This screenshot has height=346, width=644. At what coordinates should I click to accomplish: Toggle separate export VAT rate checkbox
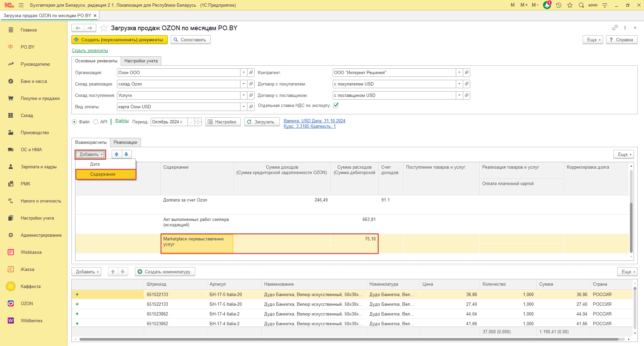[336, 105]
